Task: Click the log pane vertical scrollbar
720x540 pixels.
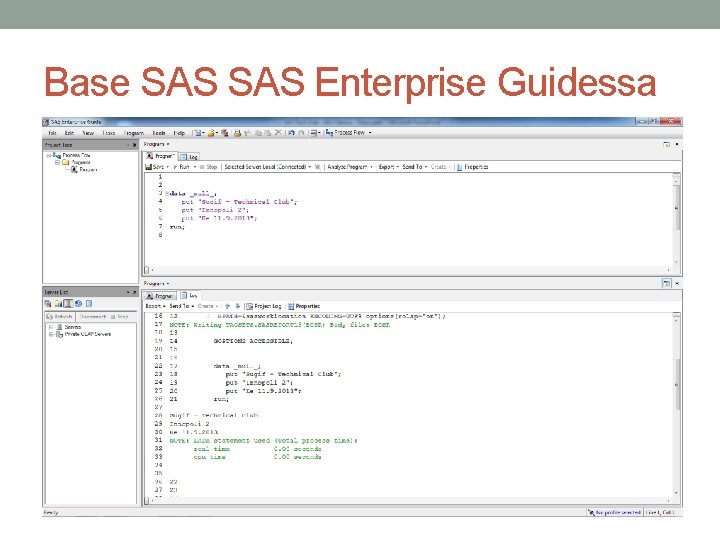Action: tap(676, 405)
